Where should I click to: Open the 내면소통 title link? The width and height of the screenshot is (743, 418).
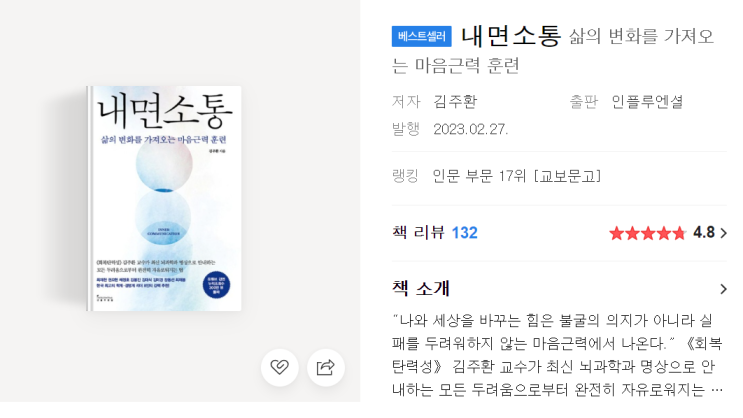(x=511, y=36)
